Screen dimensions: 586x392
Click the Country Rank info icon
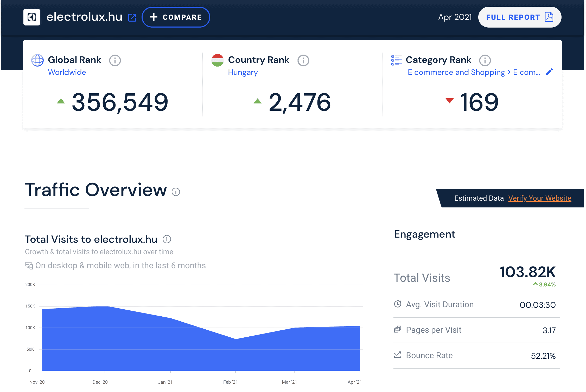[303, 61]
